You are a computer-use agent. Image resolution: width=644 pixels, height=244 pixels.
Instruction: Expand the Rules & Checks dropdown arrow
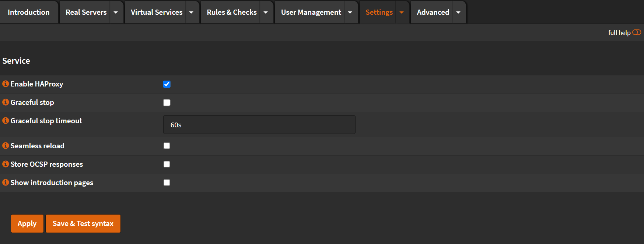pos(266,12)
